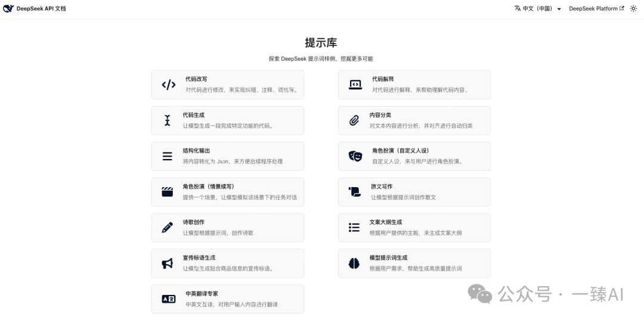This screenshot has width=644, height=320.
Task: Click description 让模型生成一段完成特定功能的代码。
Action: [228, 126]
